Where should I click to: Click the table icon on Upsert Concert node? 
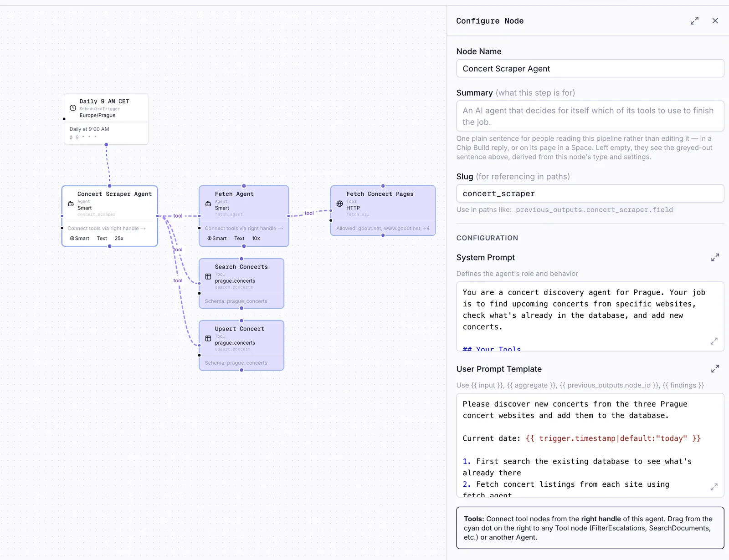point(208,338)
